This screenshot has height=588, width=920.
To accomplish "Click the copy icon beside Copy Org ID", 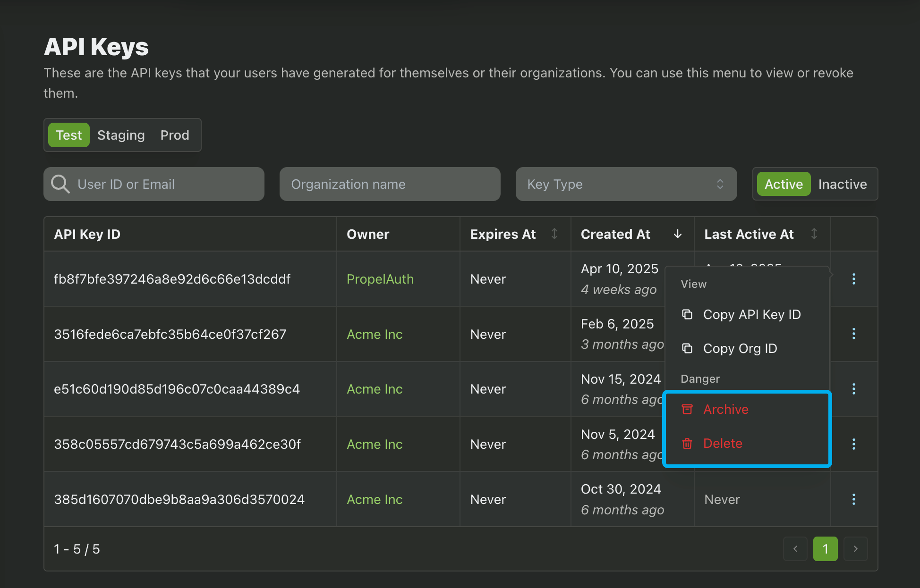I will tap(687, 348).
